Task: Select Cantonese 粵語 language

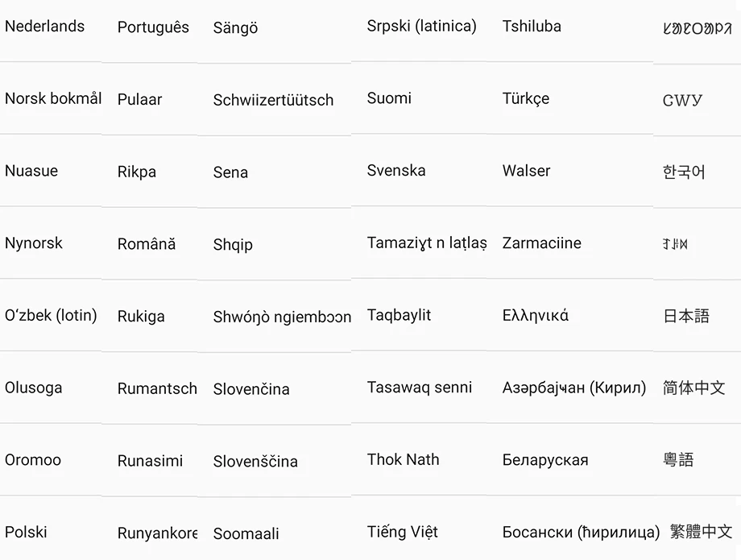Action: tap(678, 460)
